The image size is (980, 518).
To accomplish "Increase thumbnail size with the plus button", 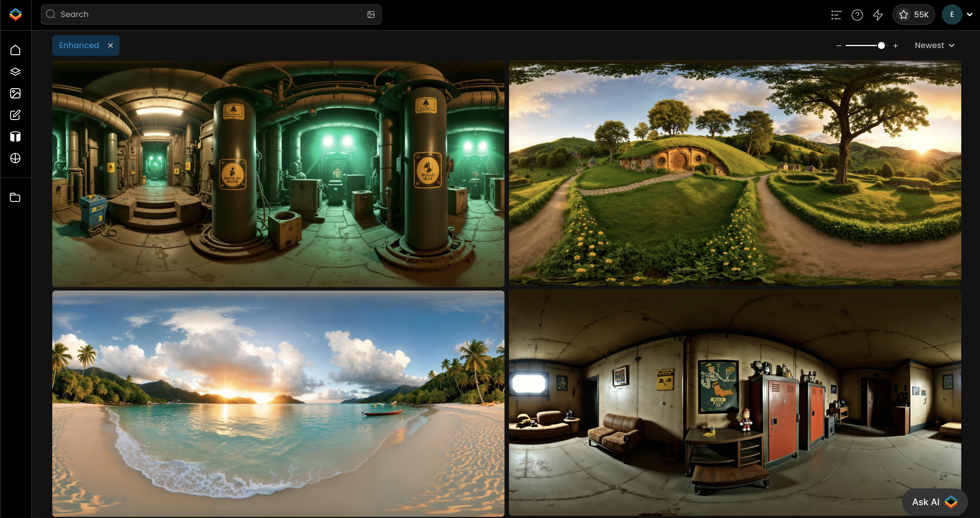I will pyautogui.click(x=896, y=46).
